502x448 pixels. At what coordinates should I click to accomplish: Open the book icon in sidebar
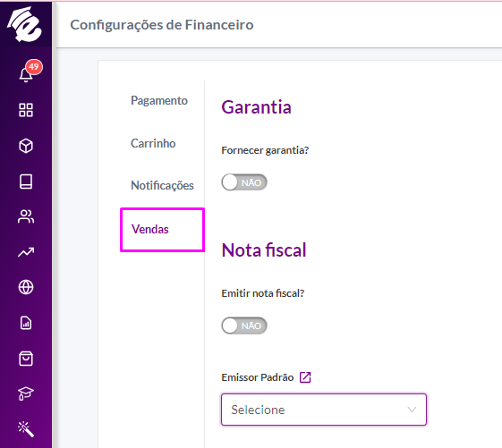[26, 182]
